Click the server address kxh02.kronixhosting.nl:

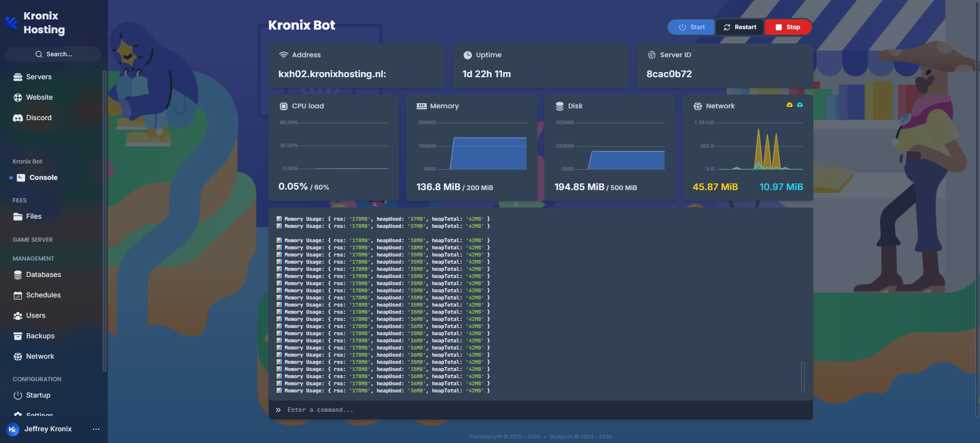tap(332, 74)
